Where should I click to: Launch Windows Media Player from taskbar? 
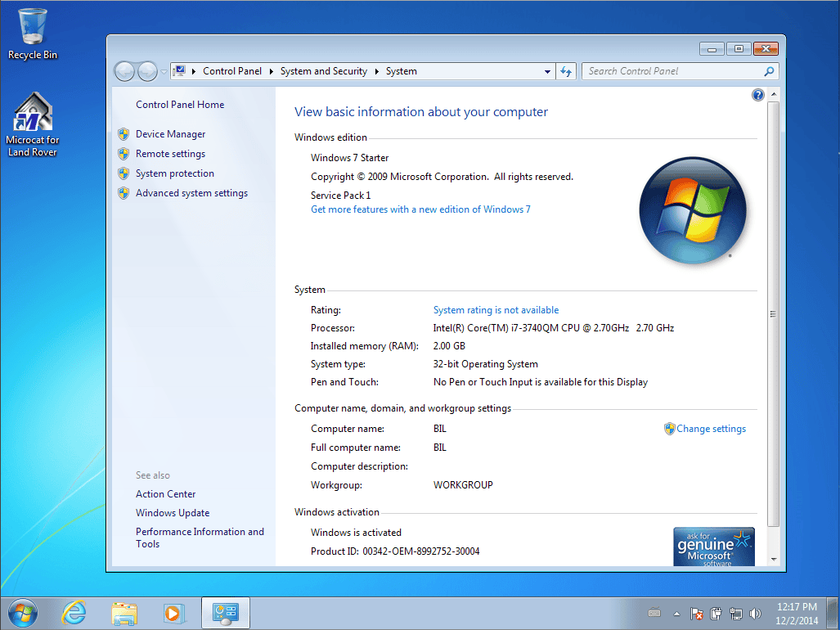point(173,614)
